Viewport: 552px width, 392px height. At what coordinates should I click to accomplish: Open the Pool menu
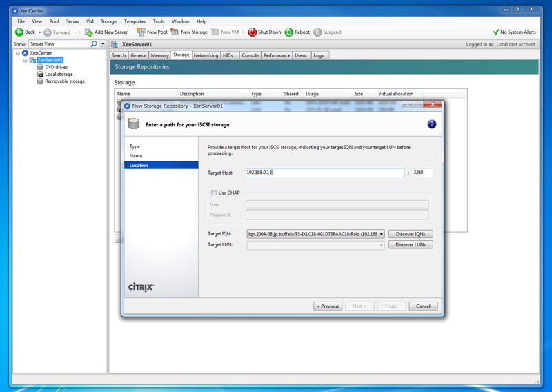click(x=54, y=21)
